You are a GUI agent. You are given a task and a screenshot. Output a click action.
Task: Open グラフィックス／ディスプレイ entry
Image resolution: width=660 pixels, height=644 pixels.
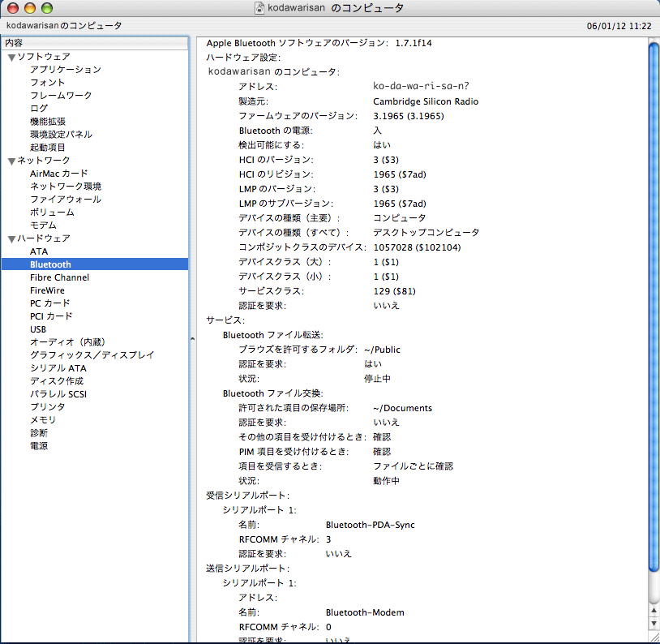click(x=92, y=355)
